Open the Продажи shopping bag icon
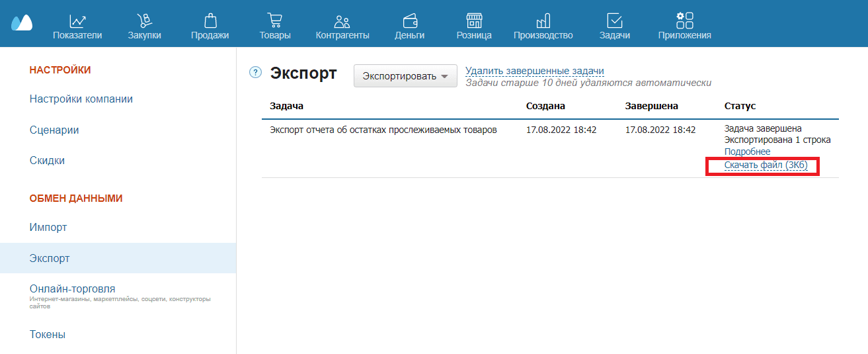868x354 pixels. (210, 21)
